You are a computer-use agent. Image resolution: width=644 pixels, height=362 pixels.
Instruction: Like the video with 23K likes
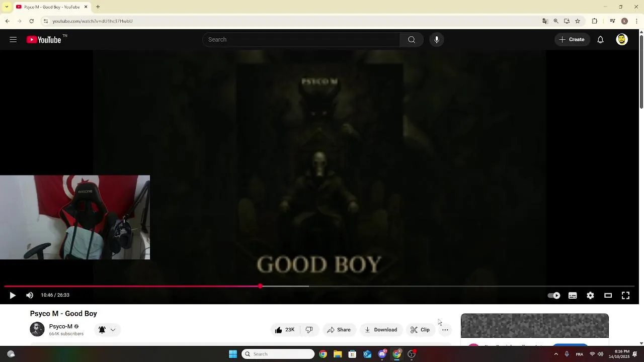coord(285,330)
